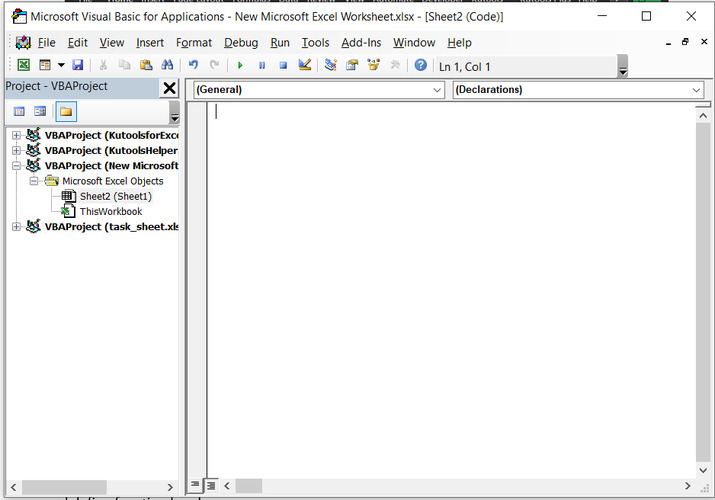
Task: Click the View Microsoft Excel toolbar icon
Action: point(23,65)
